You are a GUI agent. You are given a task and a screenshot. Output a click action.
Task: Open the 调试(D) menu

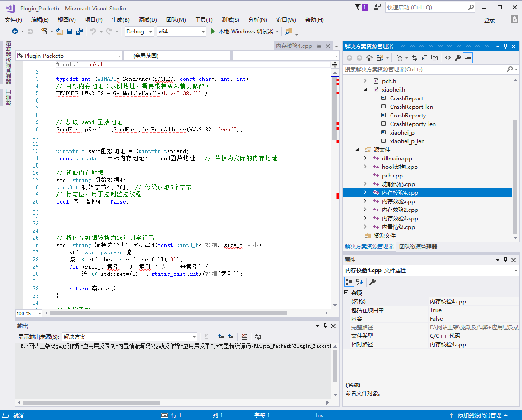pyautogui.click(x=148, y=20)
